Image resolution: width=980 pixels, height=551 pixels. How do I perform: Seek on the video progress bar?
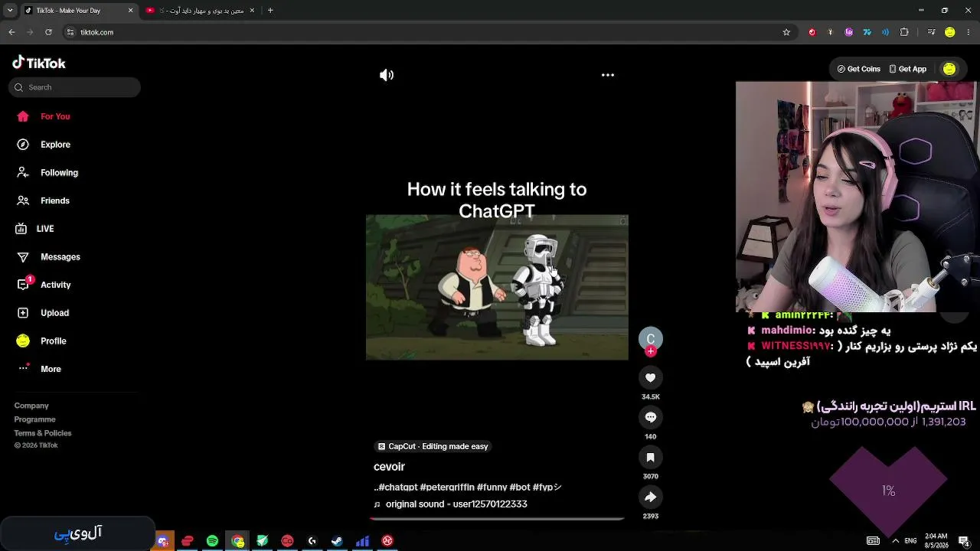(497, 518)
